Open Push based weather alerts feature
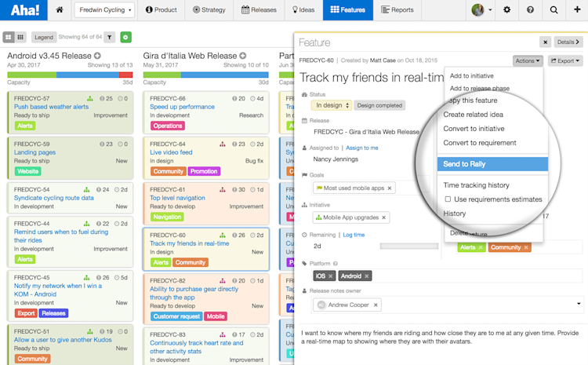 (52, 107)
